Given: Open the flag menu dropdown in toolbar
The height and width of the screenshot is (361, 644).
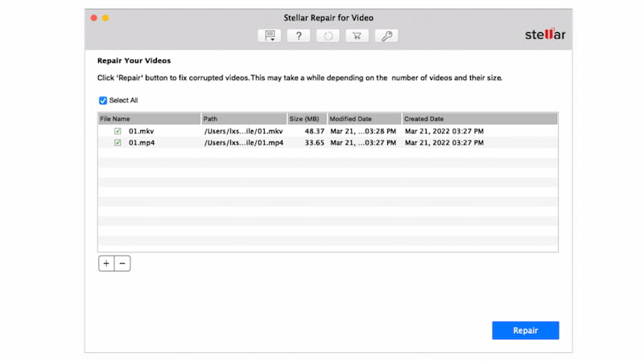Looking at the screenshot, I should point(269,35).
